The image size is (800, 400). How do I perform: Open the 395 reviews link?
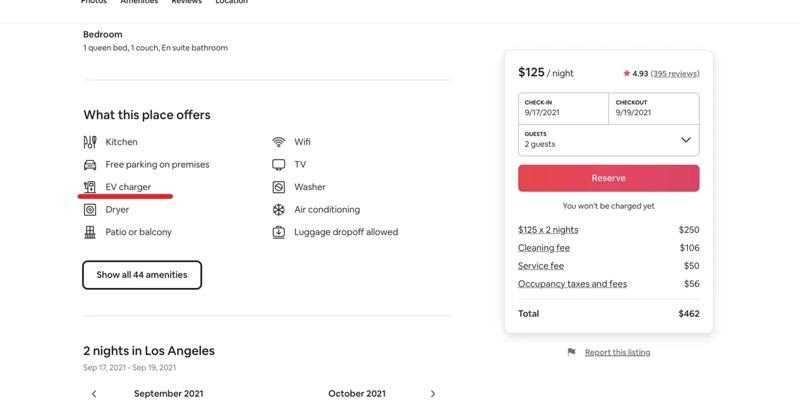[x=675, y=73]
